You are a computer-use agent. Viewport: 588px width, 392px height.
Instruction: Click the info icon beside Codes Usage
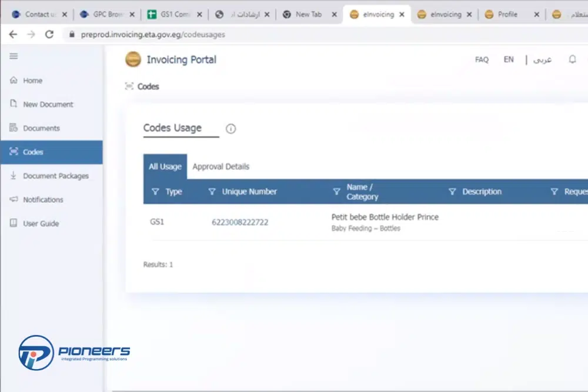230,129
